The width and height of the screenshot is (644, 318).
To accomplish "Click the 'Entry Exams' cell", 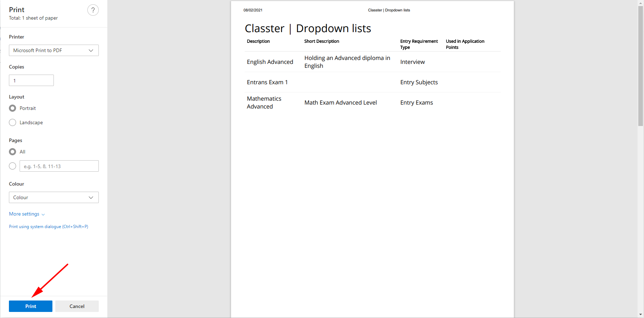I will [416, 102].
